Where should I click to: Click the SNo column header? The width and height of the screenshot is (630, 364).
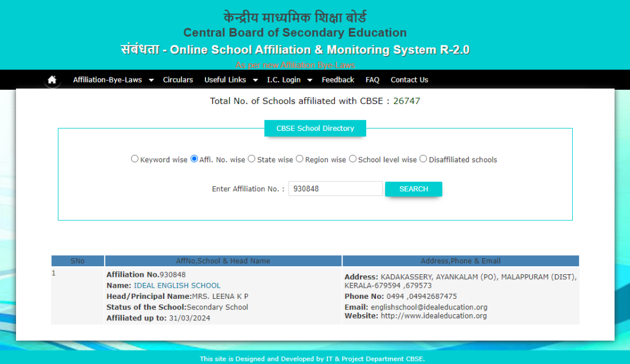coord(78,261)
